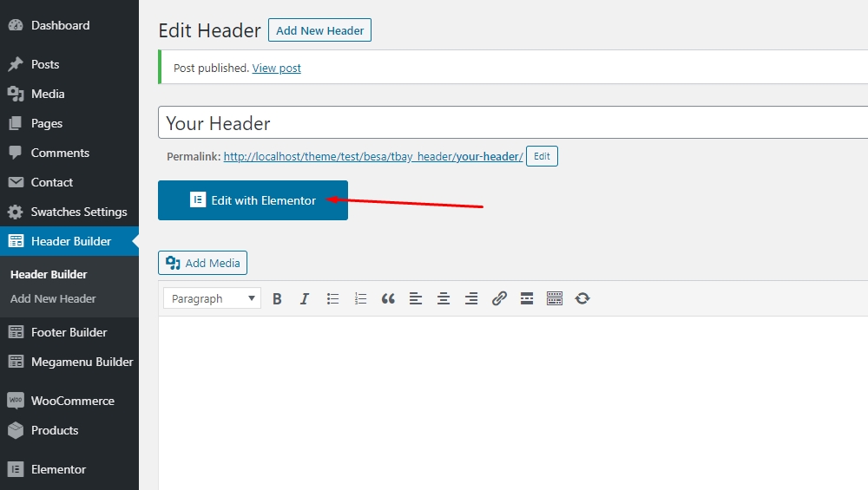The height and width of the screenshot is (490, 868).
Task: Toggle the toolbar kitchen sink icon
Action: click(555, 298)
